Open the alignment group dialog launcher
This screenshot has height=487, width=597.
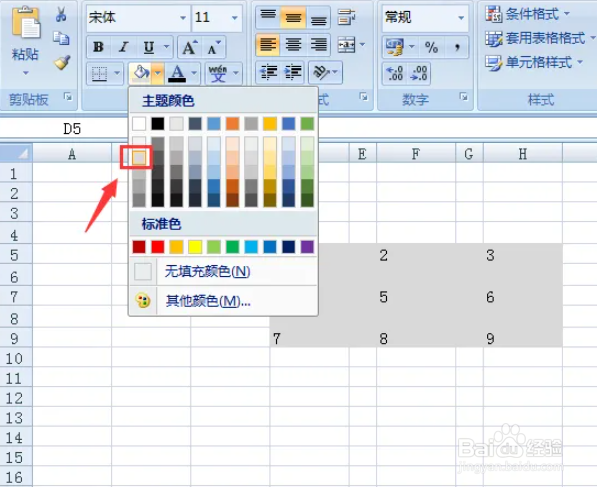364,97
